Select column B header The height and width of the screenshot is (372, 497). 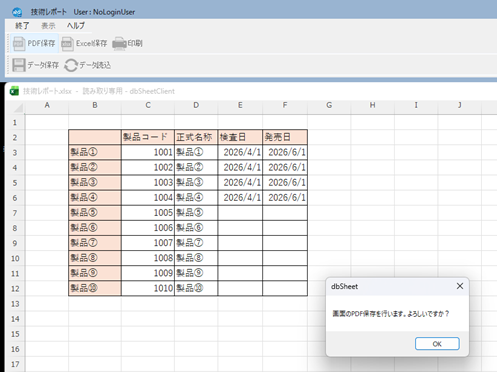pyautogui.click(x=95, y=105)
